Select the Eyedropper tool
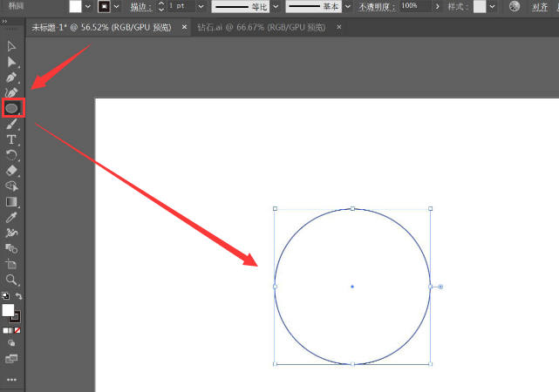559x392 pixels. click(x=12, y=217)
